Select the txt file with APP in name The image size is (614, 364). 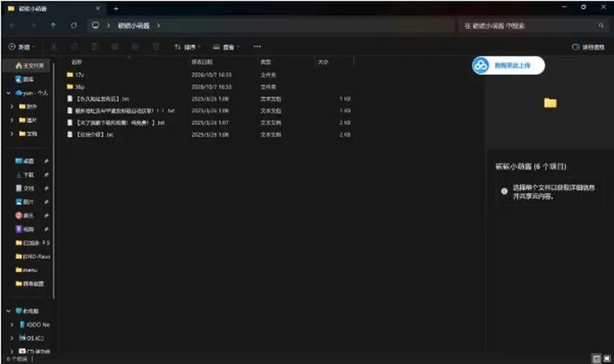pos(121,111)
